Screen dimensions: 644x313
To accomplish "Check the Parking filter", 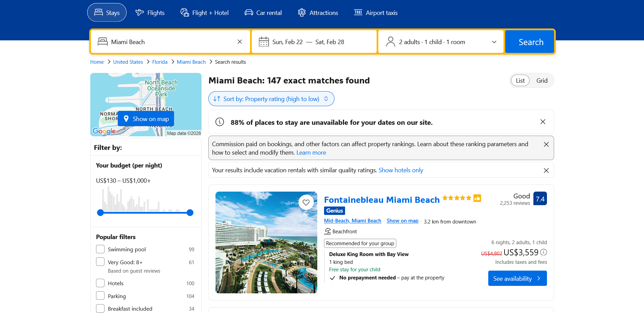I will pyautogui.click(x=100, y=296).
